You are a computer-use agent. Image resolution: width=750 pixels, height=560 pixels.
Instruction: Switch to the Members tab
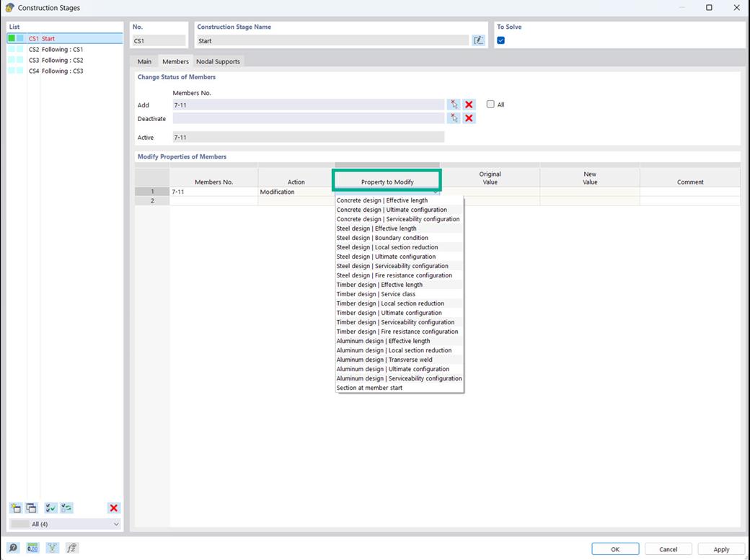point(175,61)
